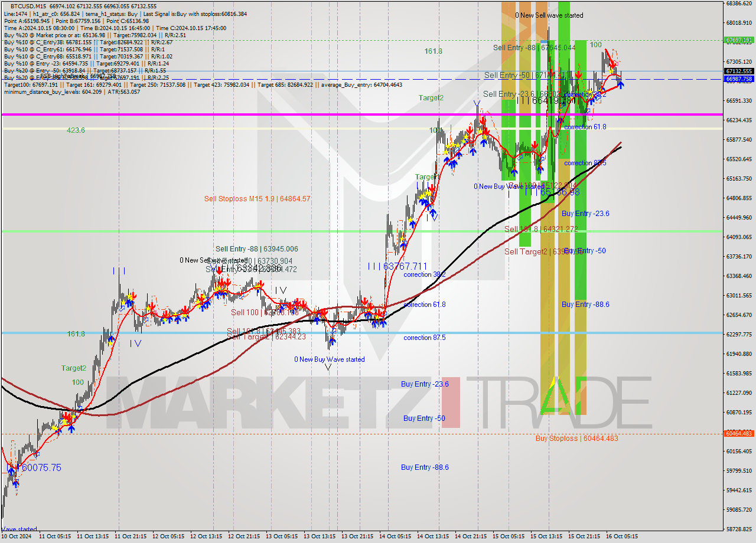Click the 'correction 38.2' label
756x543 pixels.
(x=424, y=274)
